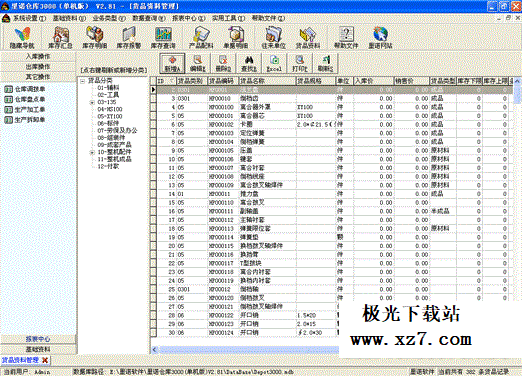
Task: Click the 编辑 edit record button
Action: [198, 63]
